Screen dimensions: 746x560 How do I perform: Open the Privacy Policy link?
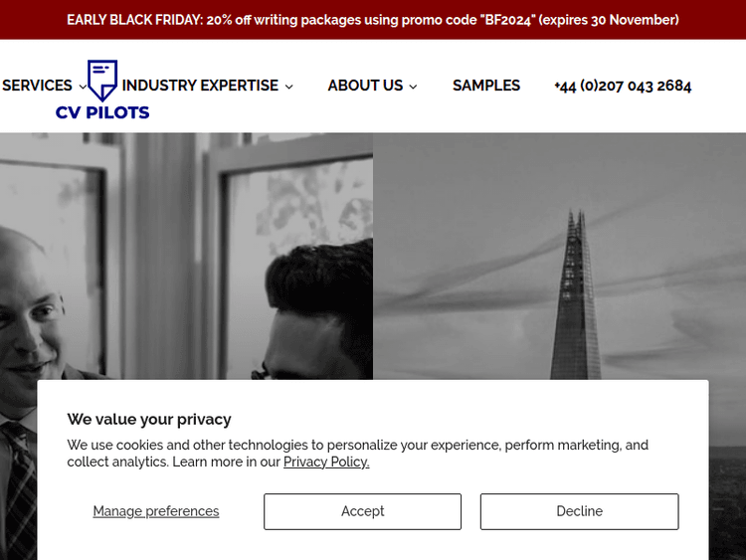click(326, 462)
